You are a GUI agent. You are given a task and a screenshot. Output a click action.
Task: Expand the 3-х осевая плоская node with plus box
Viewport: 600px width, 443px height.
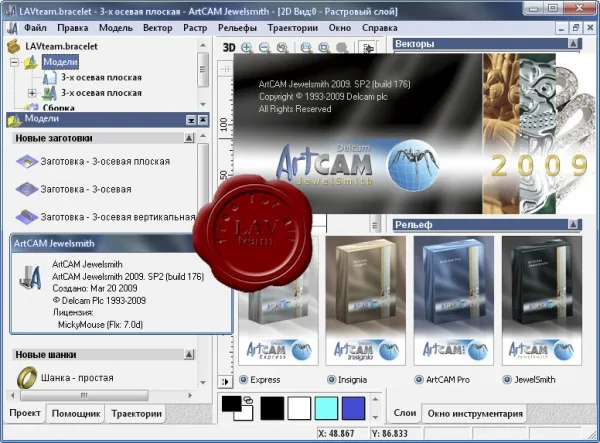tap(32, 93)
